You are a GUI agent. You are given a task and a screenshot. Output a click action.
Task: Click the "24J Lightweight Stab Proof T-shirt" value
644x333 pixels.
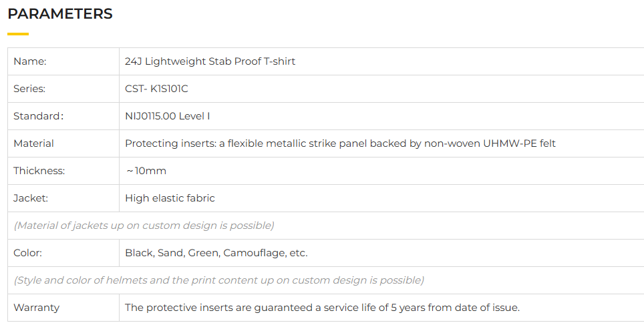tap(210, 61)
